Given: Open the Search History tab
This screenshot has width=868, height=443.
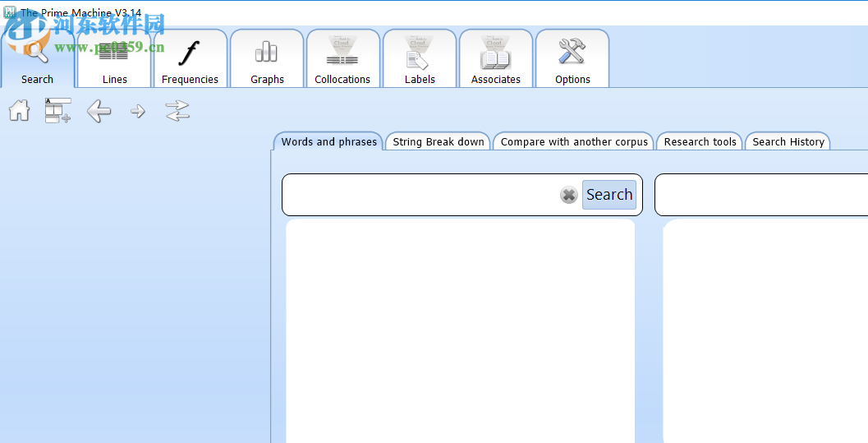Looking at the screenshot, I should 788,141.
